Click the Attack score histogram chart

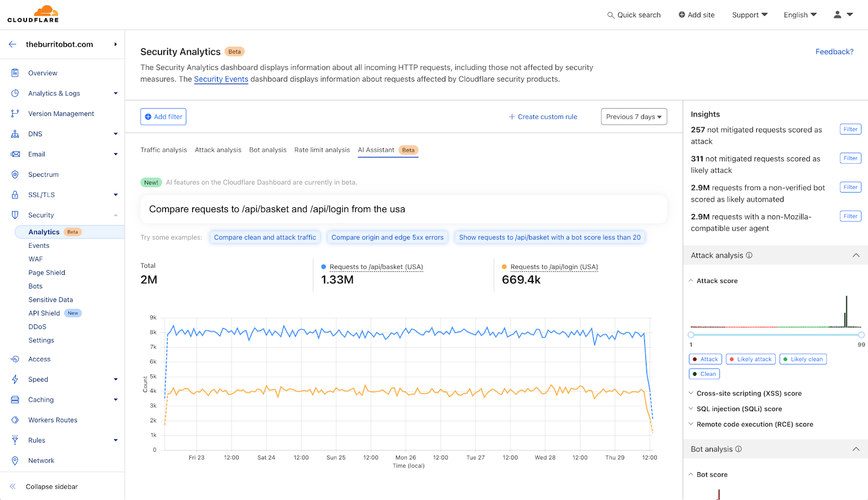pyautogui.click(x=776, y=312)
